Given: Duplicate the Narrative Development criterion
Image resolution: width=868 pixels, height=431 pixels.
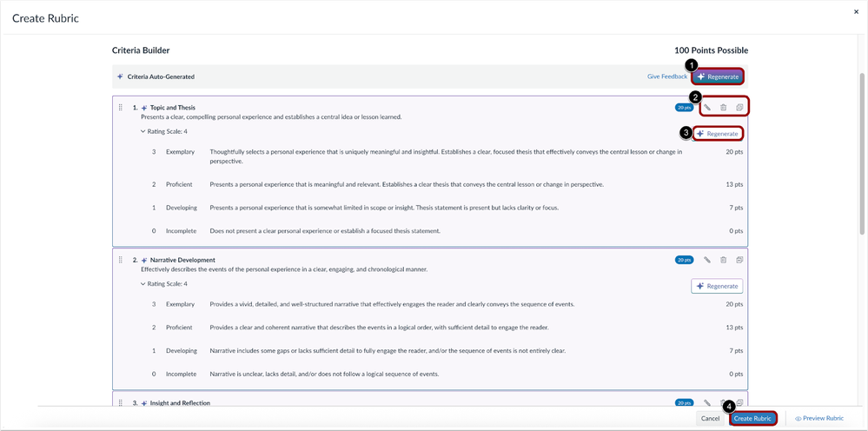Looking at the screenshot, I should [739, 260].
